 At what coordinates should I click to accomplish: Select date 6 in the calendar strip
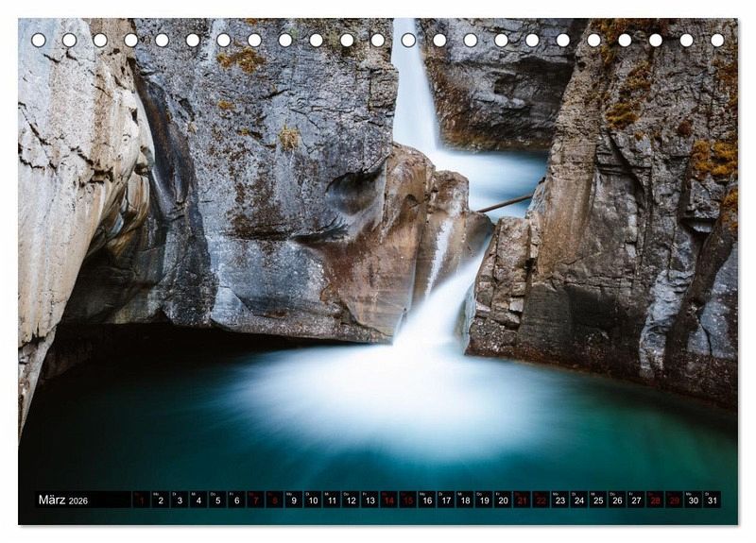237,500
